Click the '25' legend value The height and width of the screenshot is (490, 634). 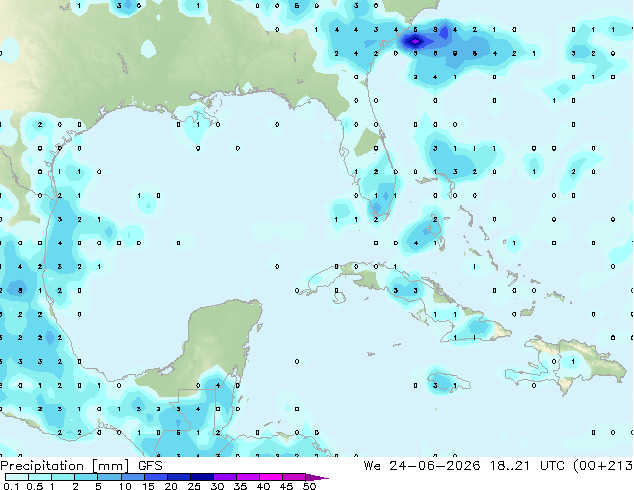[x=194, y=486]
